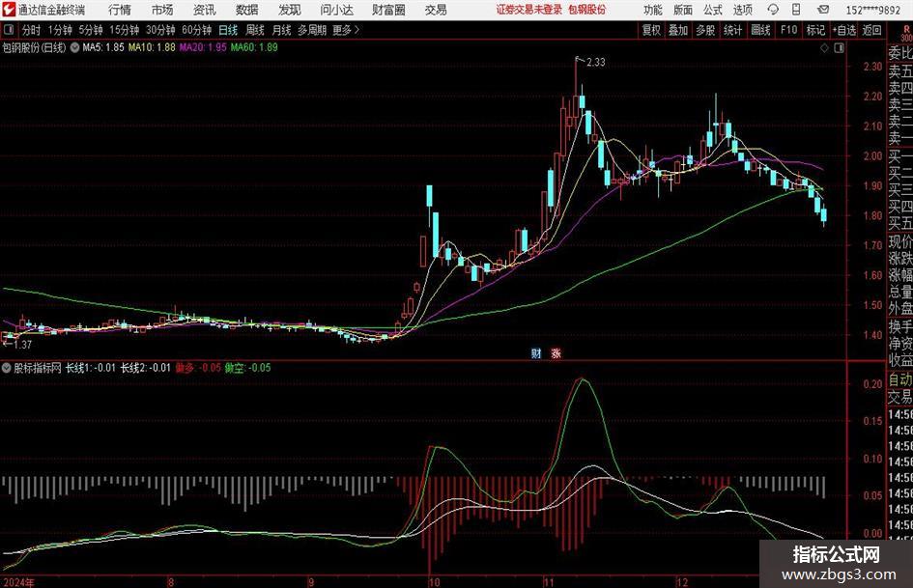This screenshot has width=913, height=588.
Task: Click the 返回 back button
Action: (871, 30)
